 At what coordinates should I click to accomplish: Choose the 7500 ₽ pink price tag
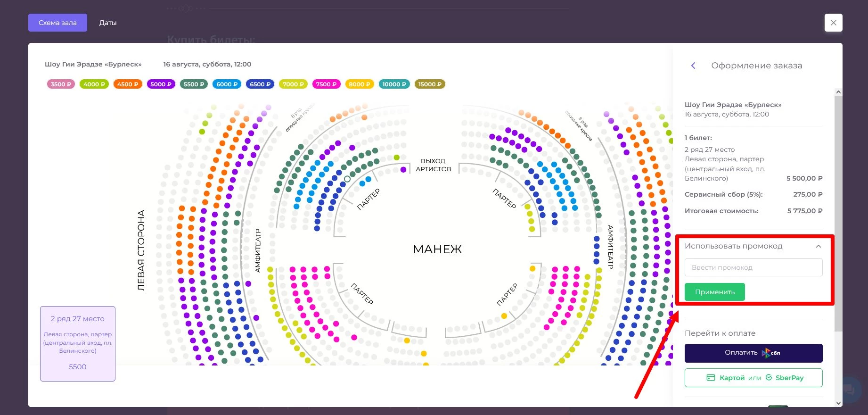pyautogui.click(x=326, y=84)
